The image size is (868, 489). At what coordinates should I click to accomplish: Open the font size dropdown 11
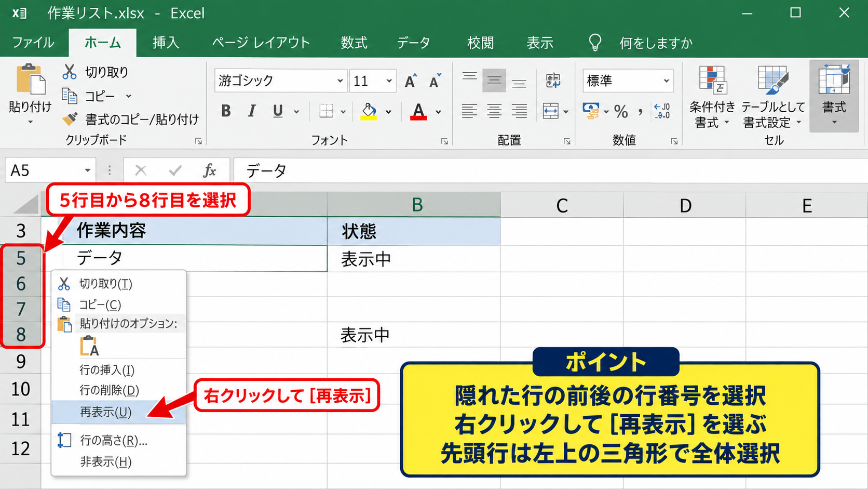tap(389, 81)
